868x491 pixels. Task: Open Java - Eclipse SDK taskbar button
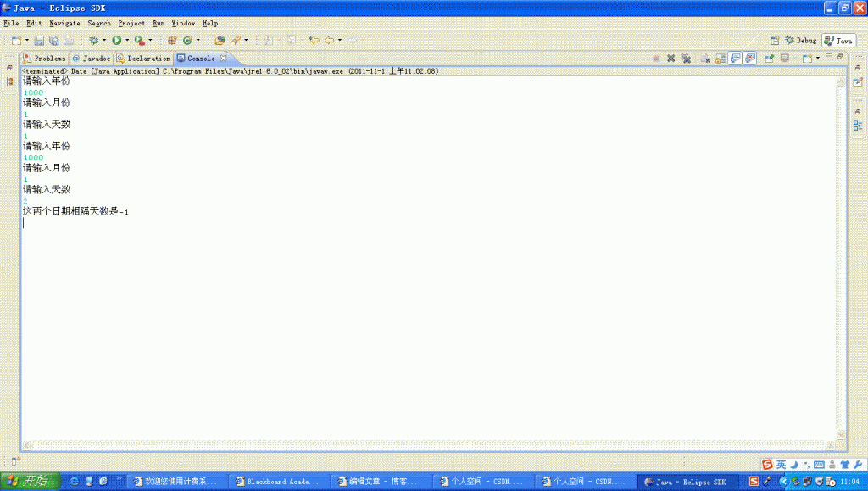pyautogui.click(x=686, y=482)
